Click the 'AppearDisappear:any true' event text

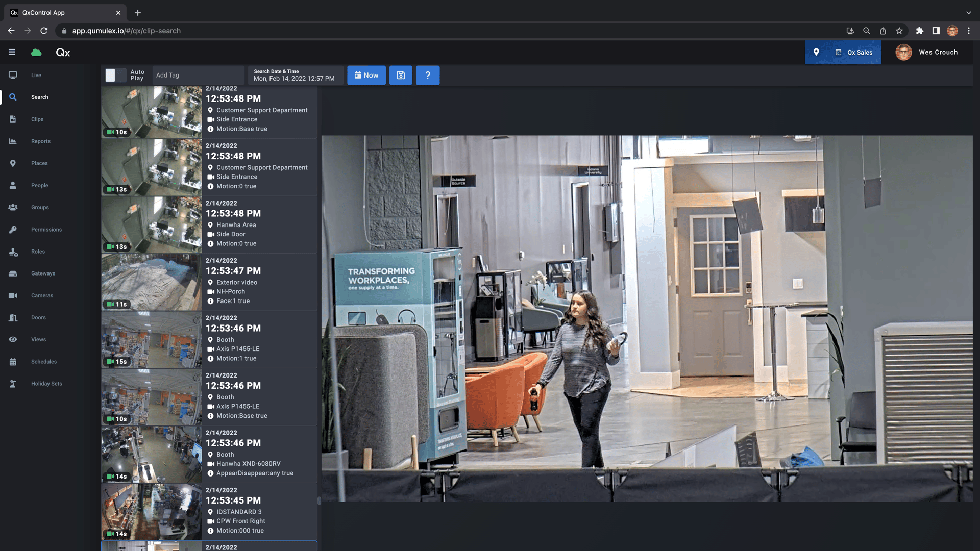(x=255, y=473)
